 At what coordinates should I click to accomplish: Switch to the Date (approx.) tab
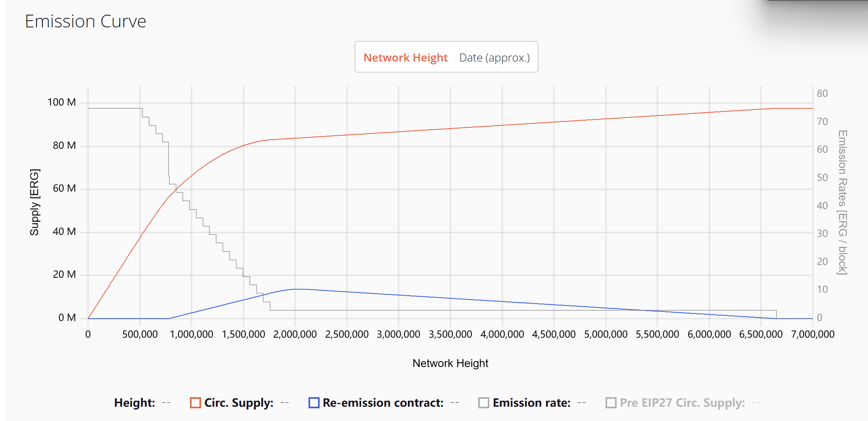coord(494,58)
